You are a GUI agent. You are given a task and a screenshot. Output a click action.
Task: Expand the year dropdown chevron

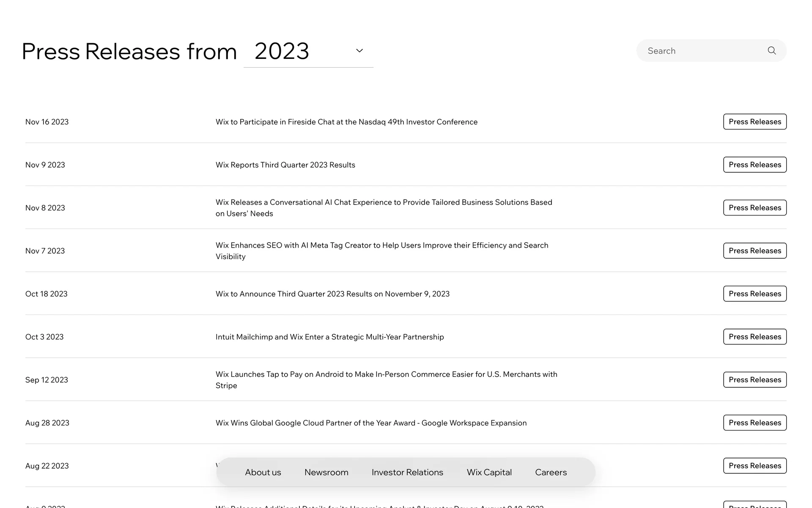(359, 51)
